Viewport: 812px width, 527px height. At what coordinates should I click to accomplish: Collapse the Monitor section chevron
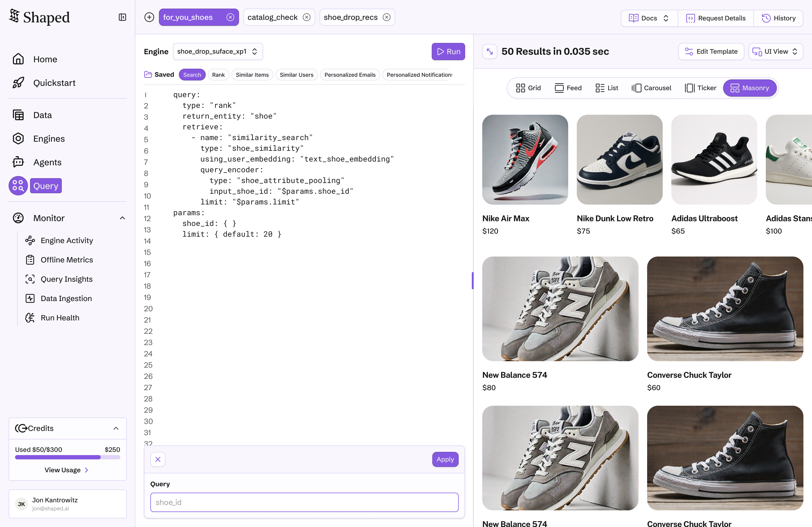122,218
